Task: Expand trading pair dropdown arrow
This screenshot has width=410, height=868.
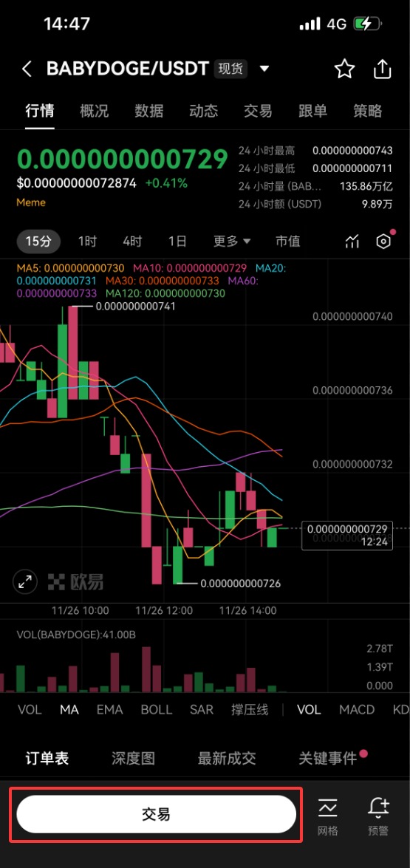Action: tap(264, 69)
